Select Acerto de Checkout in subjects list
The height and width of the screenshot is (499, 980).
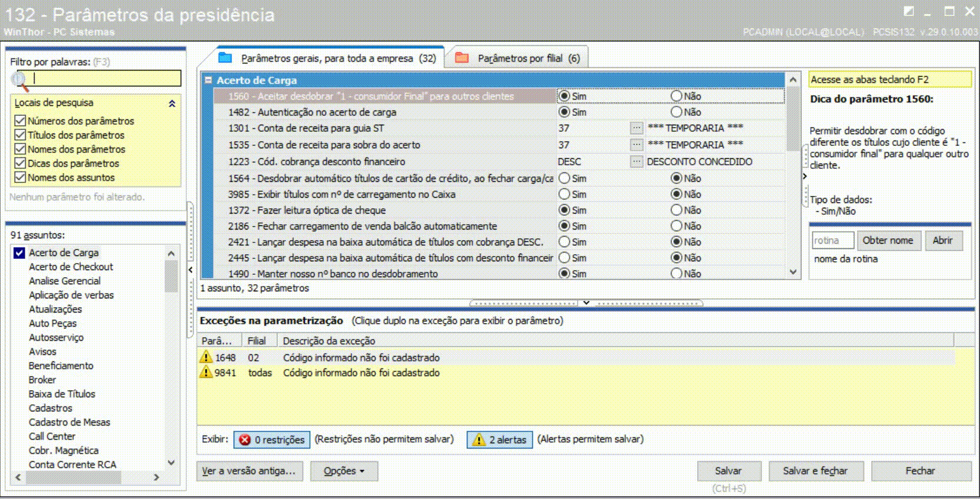[x=71, y=267]
